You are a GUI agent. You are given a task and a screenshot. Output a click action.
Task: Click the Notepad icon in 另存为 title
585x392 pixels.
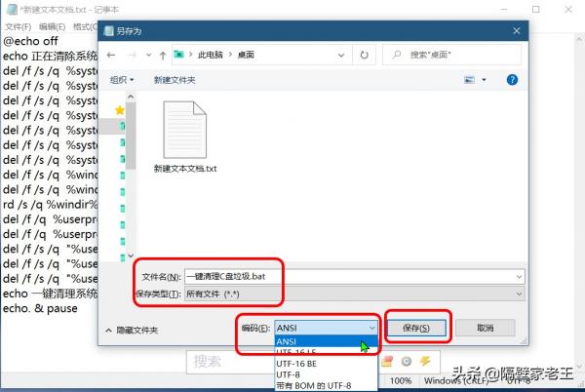click(108, 31)
